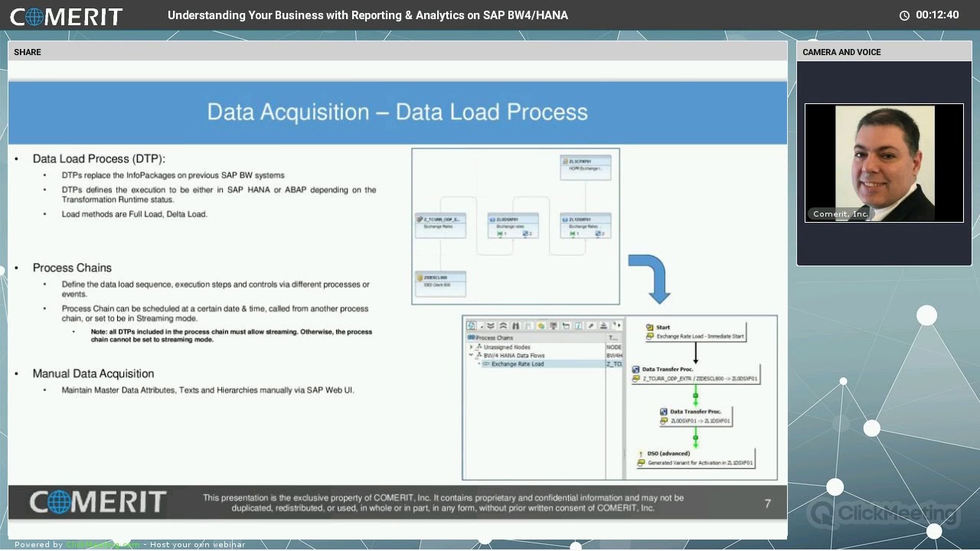The image size is (980, 551).
Task: Click the first refresh icon in the process chain toolbar
Action: (x=471, y=325)
